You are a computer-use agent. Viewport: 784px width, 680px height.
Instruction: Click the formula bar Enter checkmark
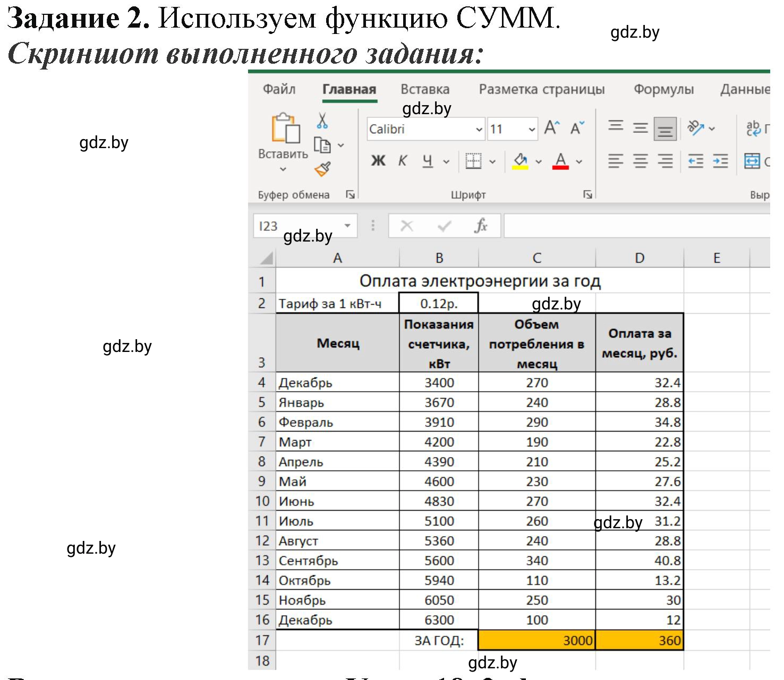[x=444, y=226]
